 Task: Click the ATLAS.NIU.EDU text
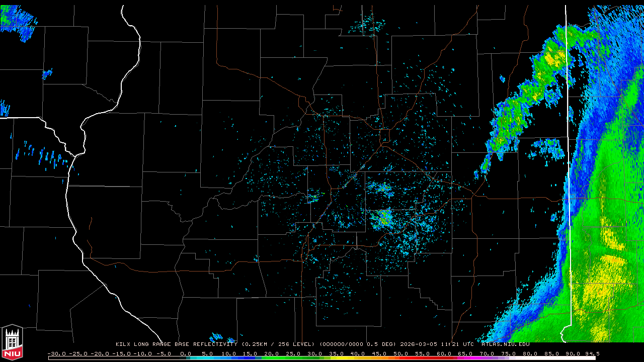506,344
